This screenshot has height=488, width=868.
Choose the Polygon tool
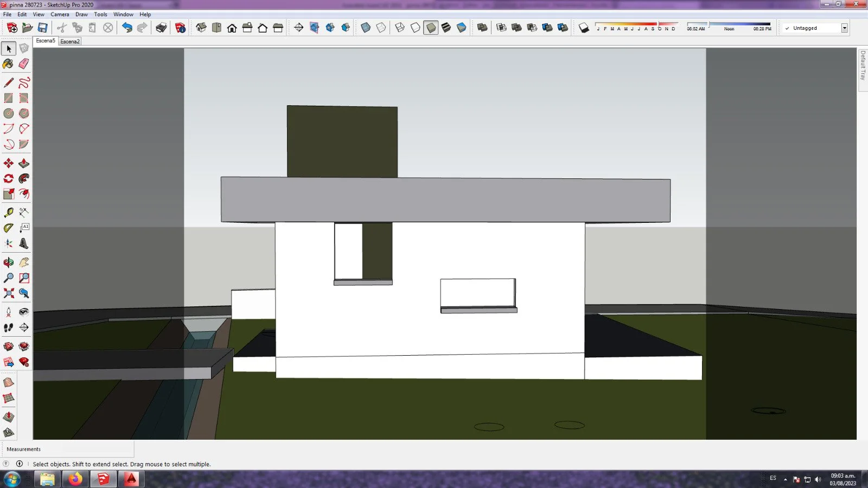(x=24, y=113)
